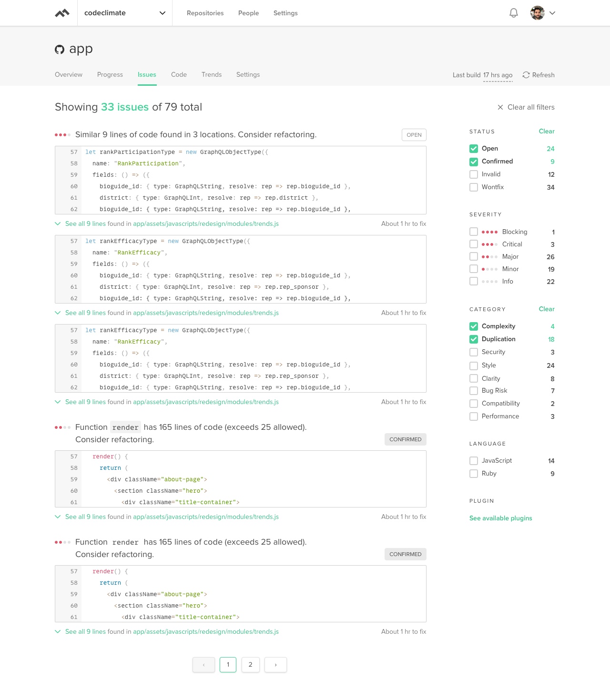Expand the user account menu chevron
Image resolution: width=610 pixels, height=700 pixels.
coord(552,13)
